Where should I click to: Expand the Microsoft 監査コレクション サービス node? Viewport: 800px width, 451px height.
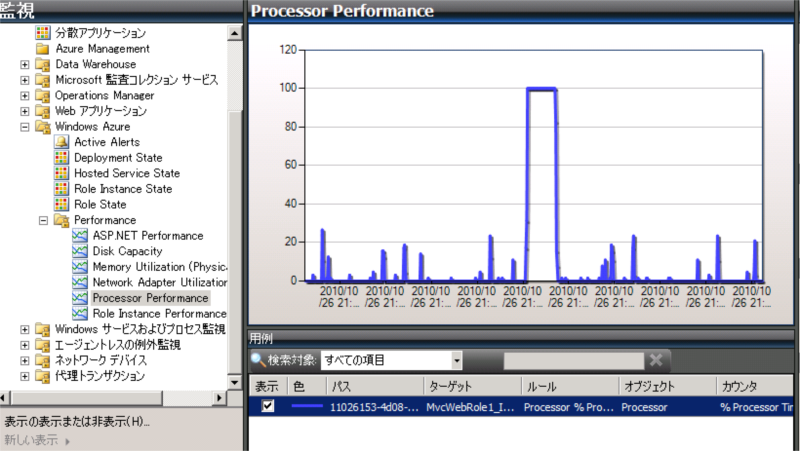24,80
